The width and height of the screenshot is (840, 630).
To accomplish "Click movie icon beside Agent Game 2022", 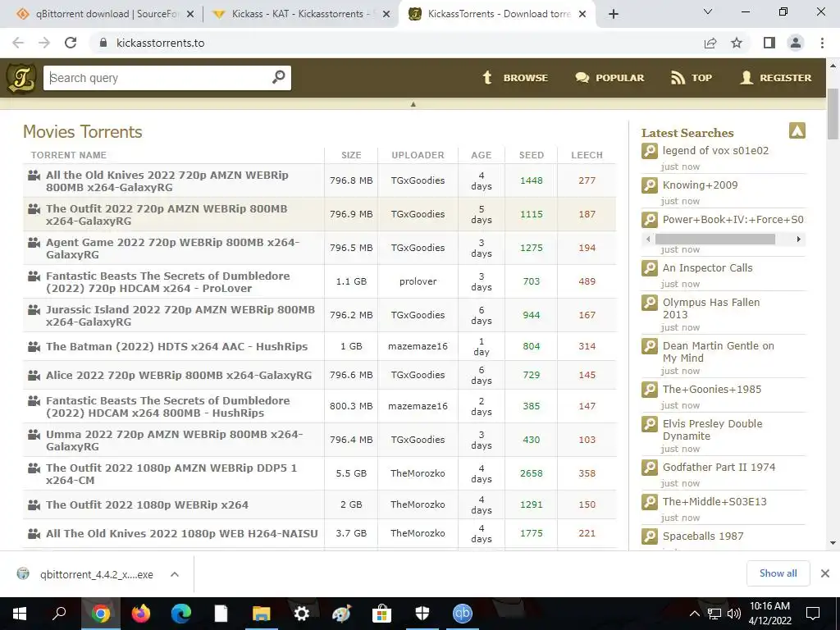I will coord(34,243).
